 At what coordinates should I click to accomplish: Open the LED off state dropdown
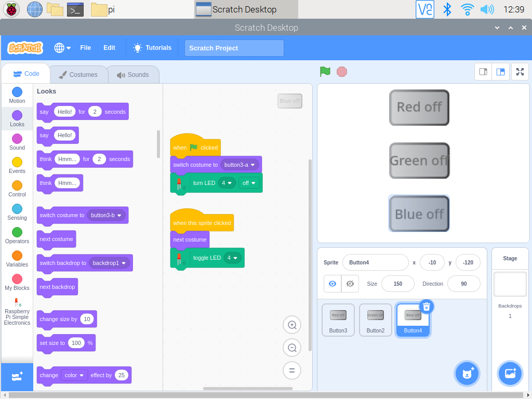249,183
